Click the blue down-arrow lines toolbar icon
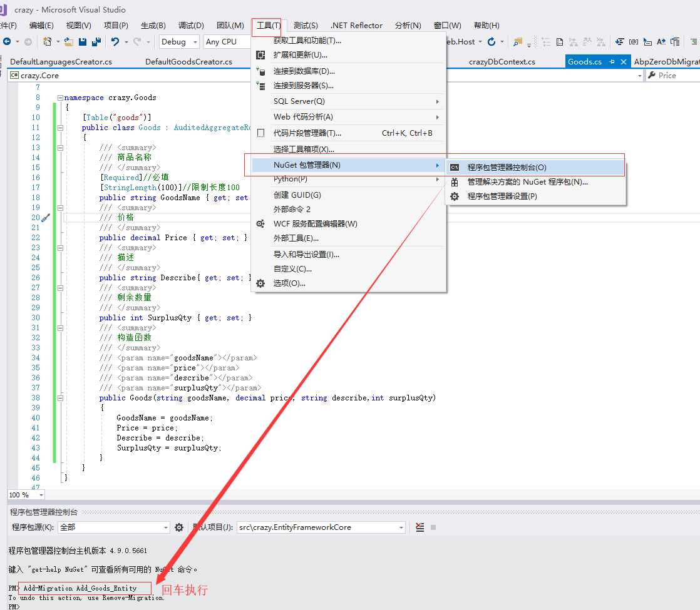700x610 pixels. click(619, 41)
